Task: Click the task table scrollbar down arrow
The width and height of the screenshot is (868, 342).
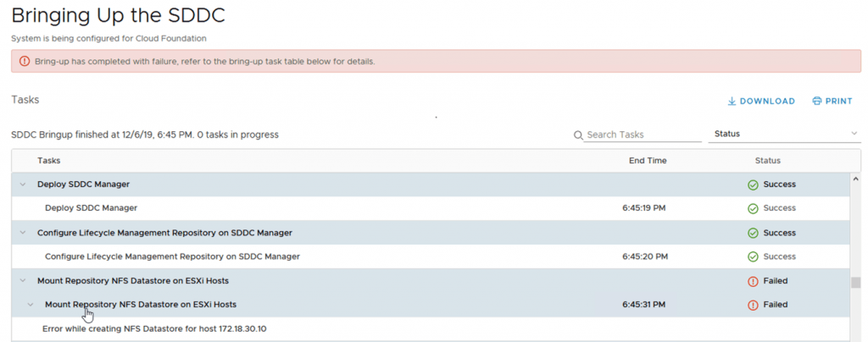Action: 855,336
